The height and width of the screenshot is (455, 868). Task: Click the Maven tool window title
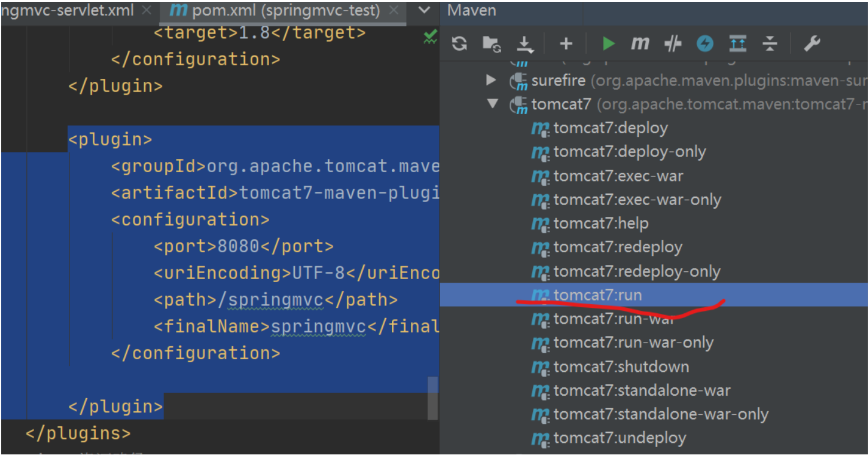coord(472,10)
